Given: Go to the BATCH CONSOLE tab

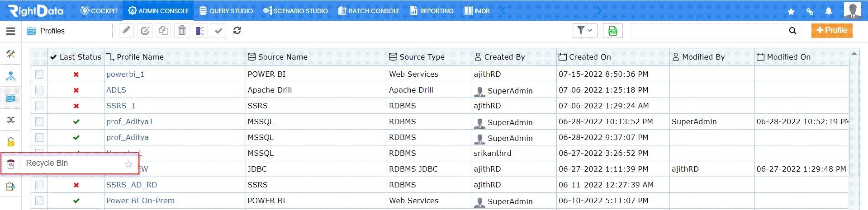Looking at the screenshot, I should (369, 10).
